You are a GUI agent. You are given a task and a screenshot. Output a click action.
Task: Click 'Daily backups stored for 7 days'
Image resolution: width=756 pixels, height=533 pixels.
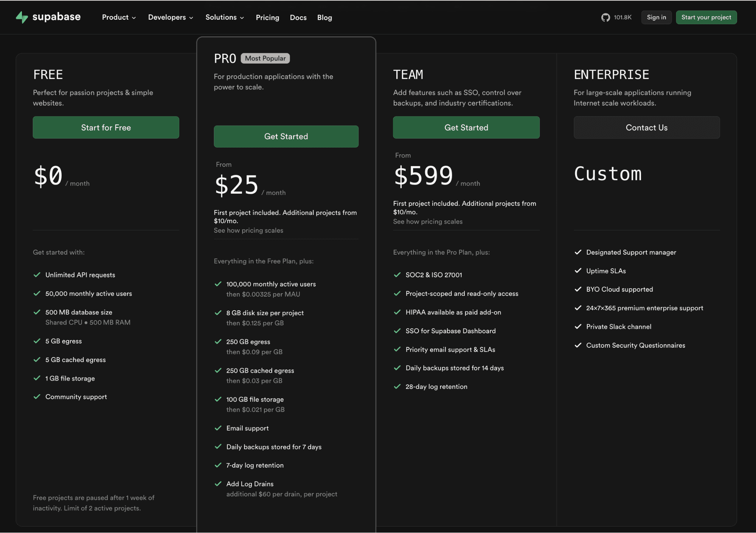274,447
